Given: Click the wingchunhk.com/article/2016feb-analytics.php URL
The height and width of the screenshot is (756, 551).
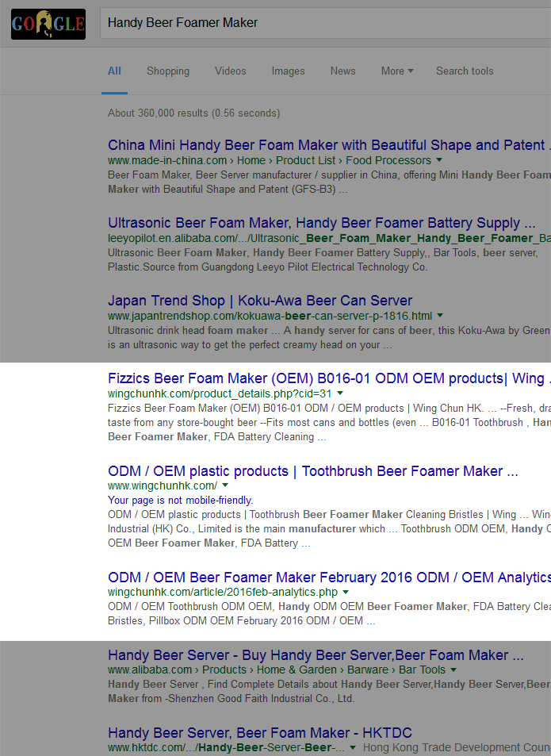Looking at the screenshot, I should pos(223,592).
